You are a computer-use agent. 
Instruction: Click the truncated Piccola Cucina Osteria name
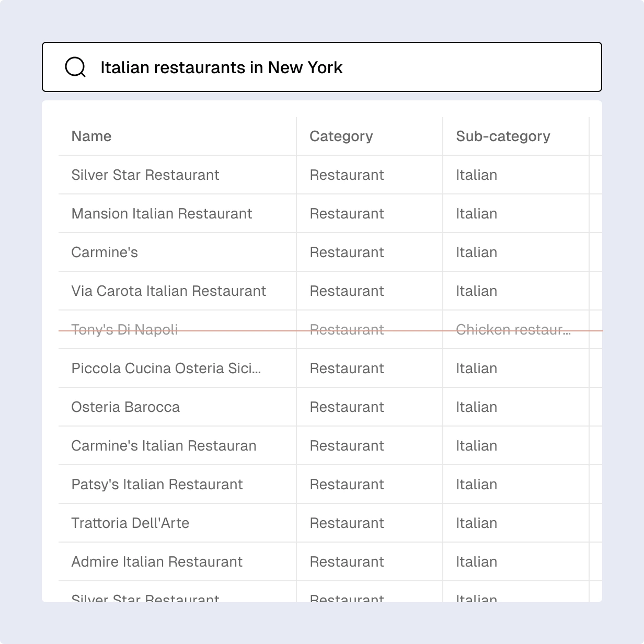(x=166, y=369)
